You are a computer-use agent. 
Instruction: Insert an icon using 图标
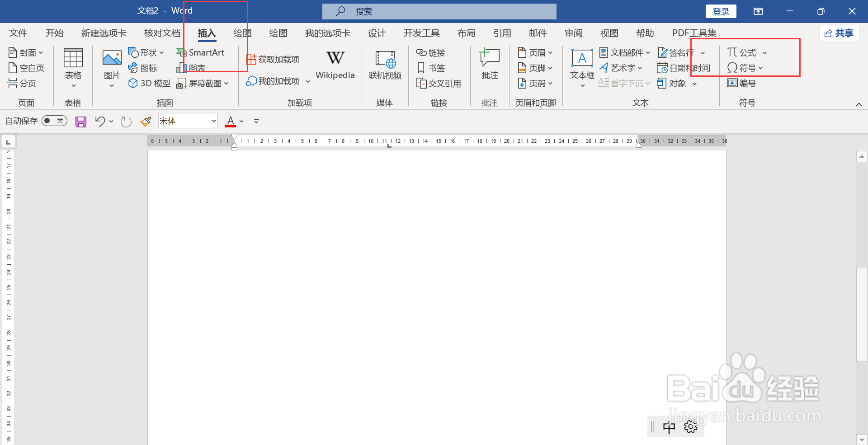[x=142, y=68]
